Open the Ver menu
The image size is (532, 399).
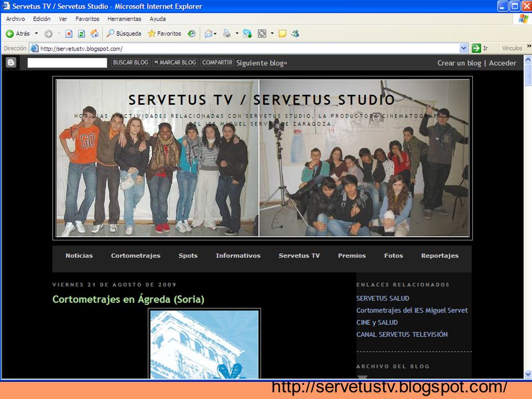point(63,19)
